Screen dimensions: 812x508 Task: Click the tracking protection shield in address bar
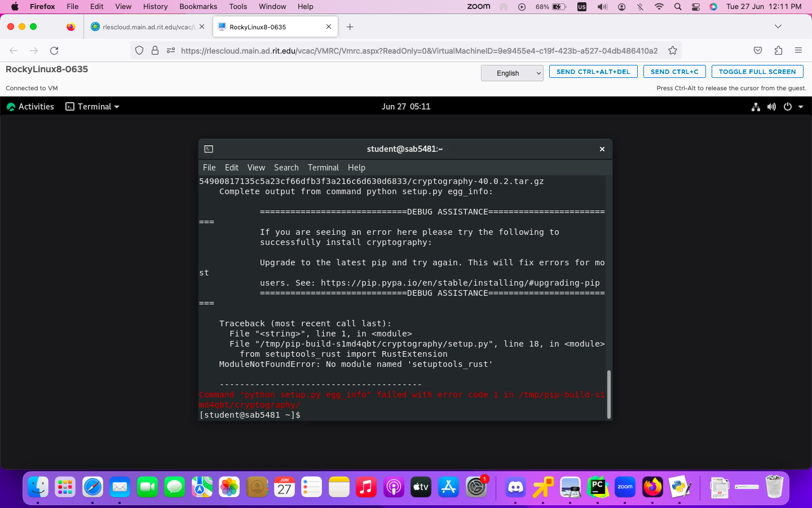(x=139, y=50)
